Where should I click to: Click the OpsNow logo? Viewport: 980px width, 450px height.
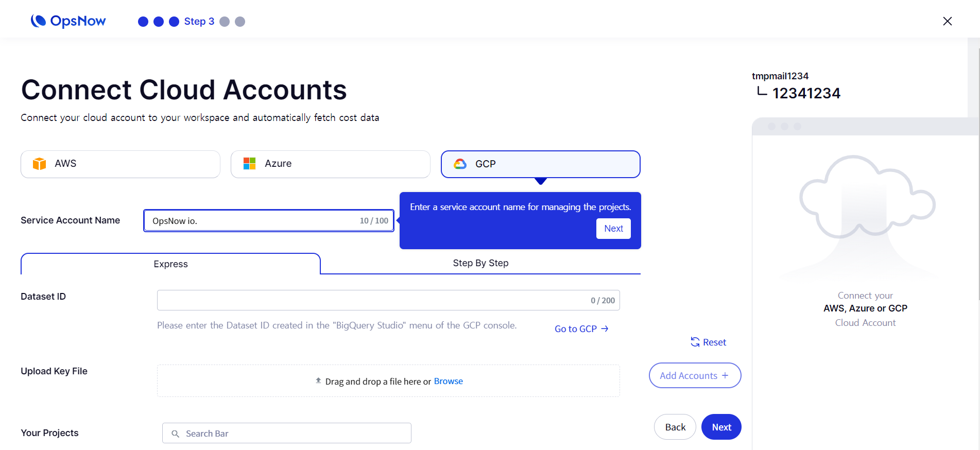68,21
